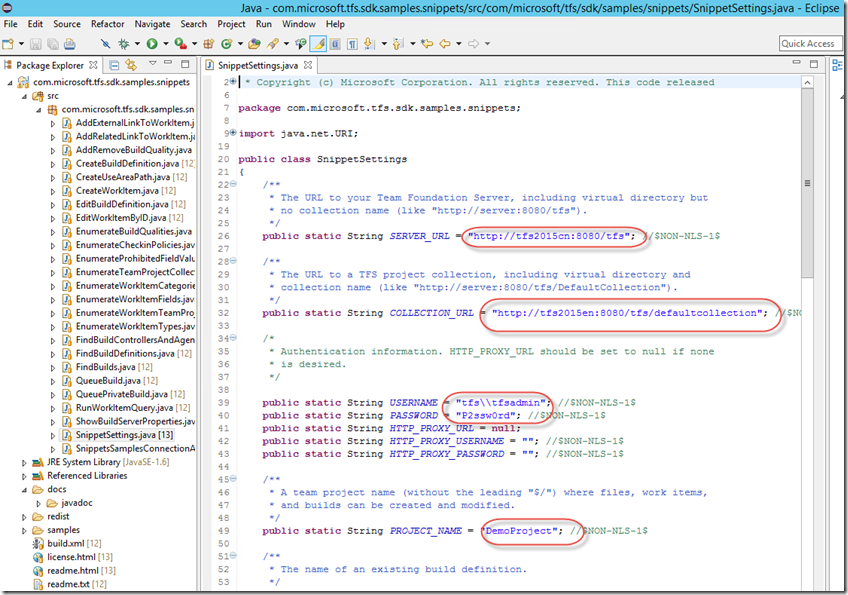848x595 pixels.
Task: Expand Referenced Libraries node
Action: 24,477
